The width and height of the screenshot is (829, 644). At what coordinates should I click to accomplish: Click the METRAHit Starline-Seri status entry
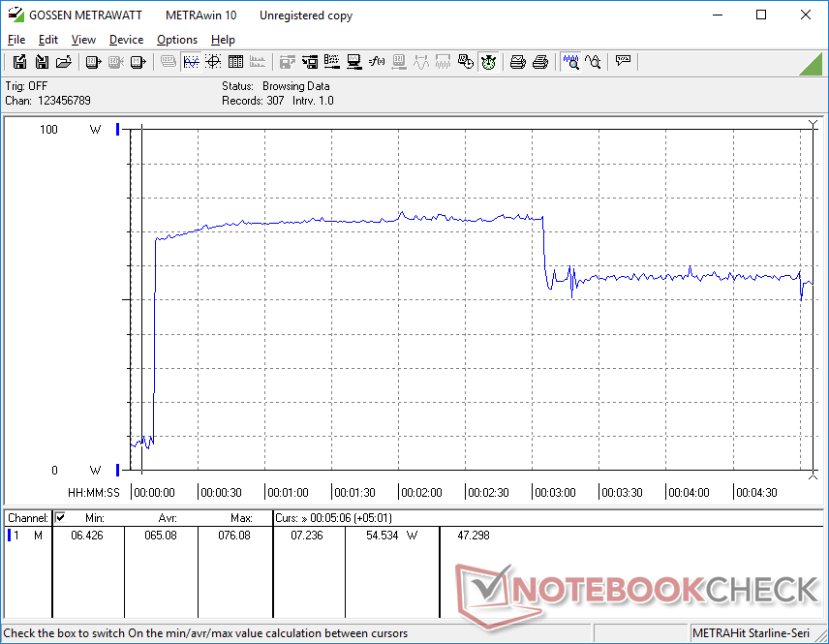pos(751,633)
